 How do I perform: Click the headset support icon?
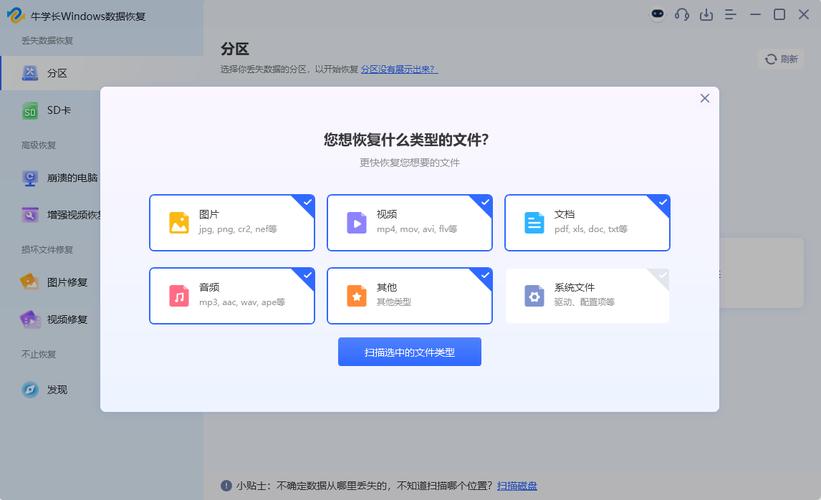click(682, 14)
